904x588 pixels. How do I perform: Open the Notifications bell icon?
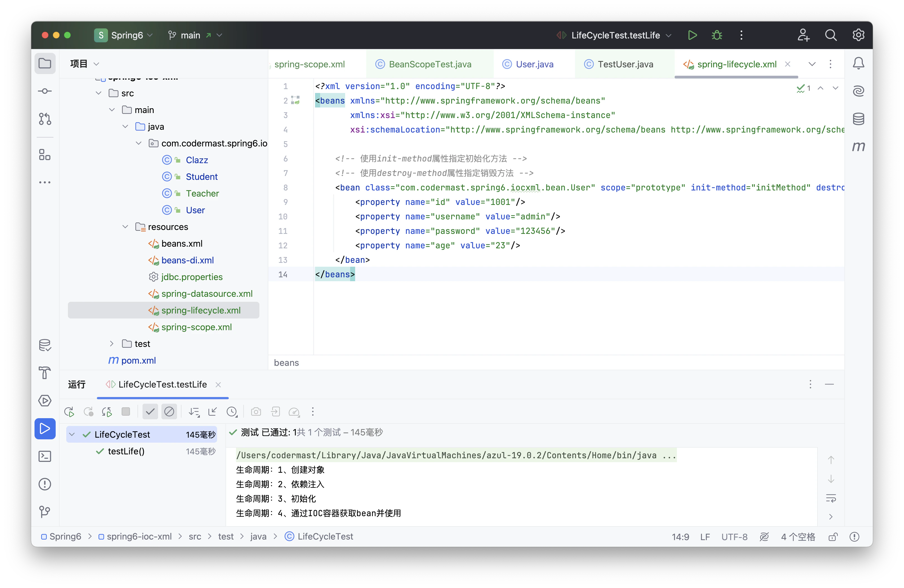pos(858,63)
